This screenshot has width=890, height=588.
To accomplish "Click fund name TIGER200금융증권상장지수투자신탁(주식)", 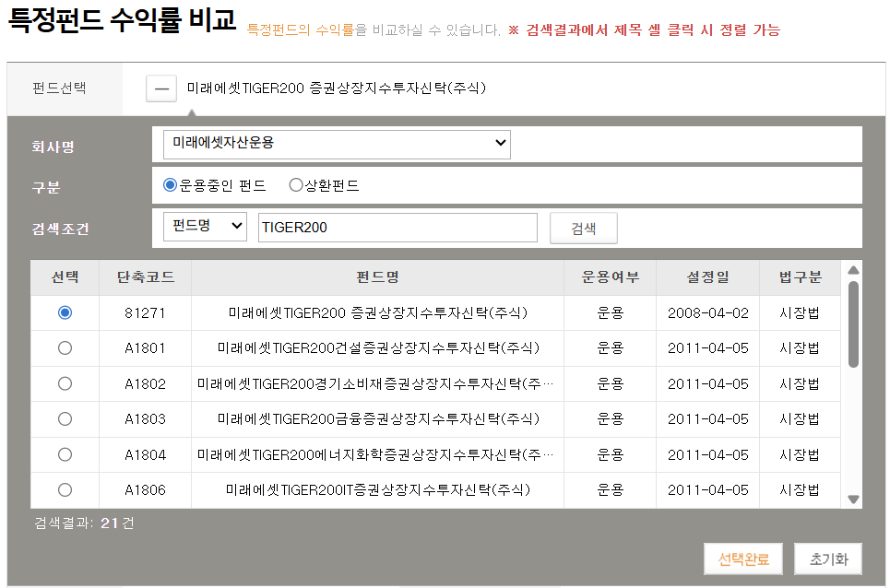I will tap(378, 419).
